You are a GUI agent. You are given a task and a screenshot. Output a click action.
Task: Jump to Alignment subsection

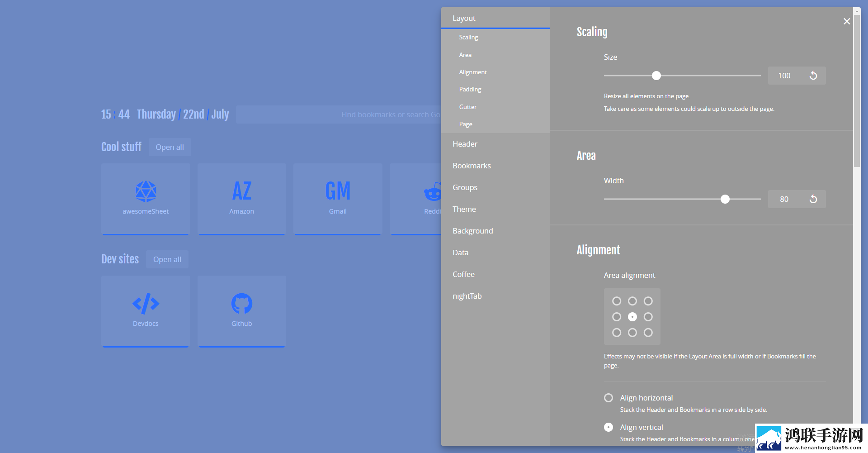pos(473,72)
